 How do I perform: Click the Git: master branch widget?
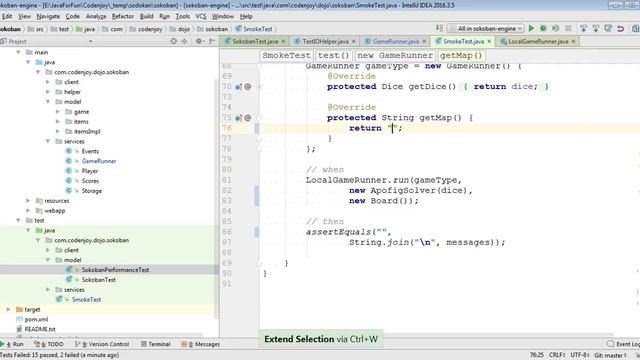click(610, 355)
